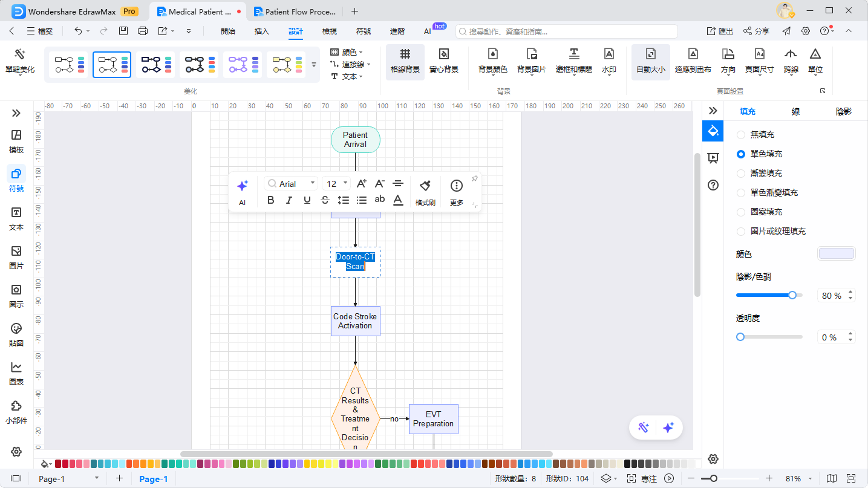The width and height of the screenshot is (868, 488).
Task: Click the Export (匯出) button
Action: point(720,31)
